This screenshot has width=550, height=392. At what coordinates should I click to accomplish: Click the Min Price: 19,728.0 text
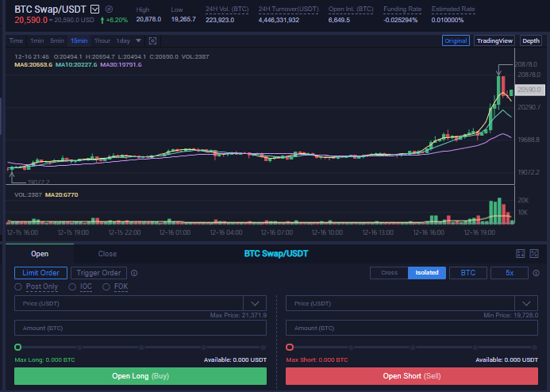point(511,315)
